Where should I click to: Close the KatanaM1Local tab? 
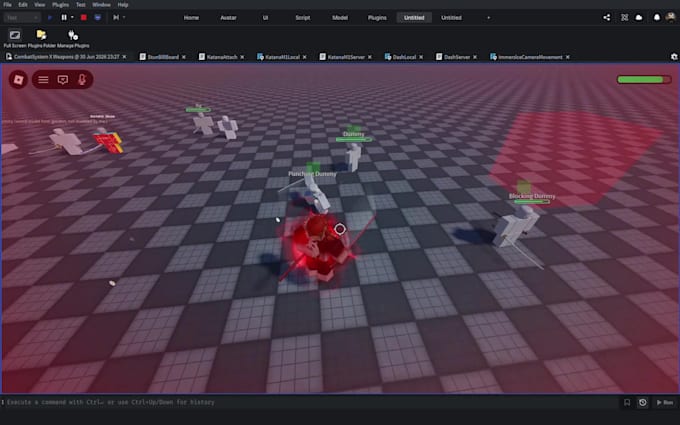pos(304,57)
